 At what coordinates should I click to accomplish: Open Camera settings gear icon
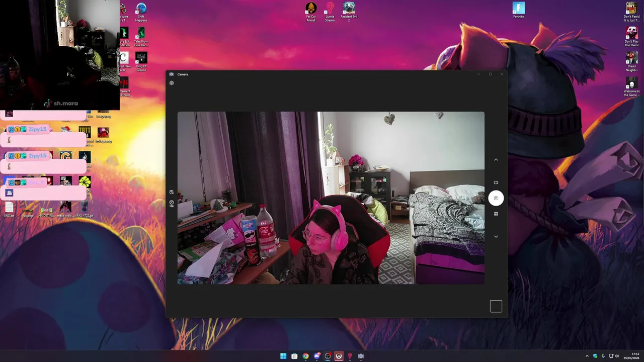pyautogui.click(x=172, y=83)
